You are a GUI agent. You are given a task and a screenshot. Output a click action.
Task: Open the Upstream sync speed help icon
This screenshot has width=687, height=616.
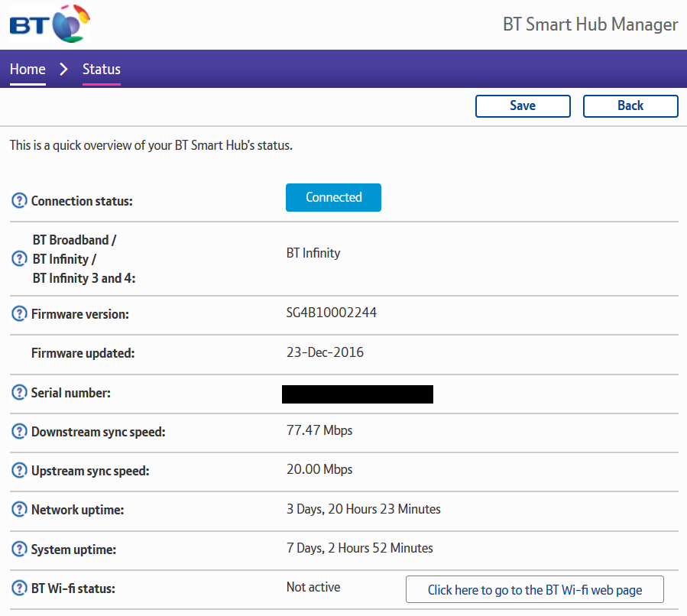coord(19,470)
